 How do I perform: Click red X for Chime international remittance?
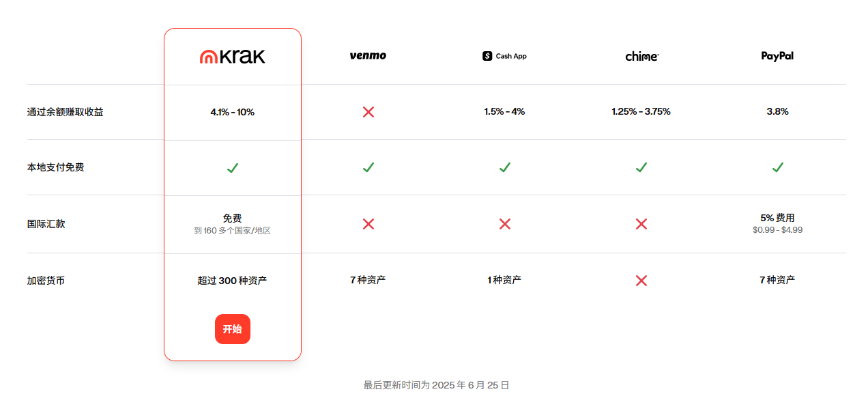click(641, 224)
